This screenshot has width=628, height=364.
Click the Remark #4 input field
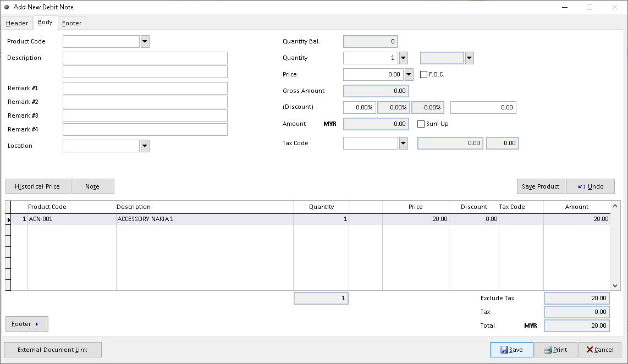point(145,129)
